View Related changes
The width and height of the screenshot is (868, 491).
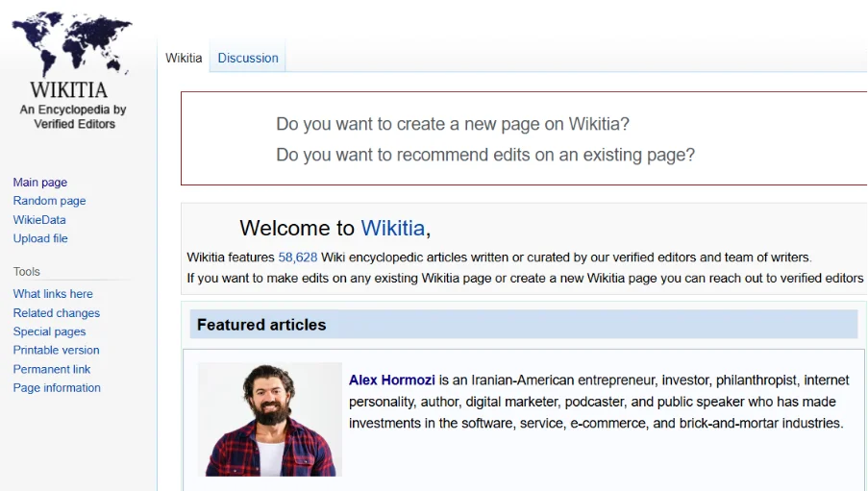point(57,312)
